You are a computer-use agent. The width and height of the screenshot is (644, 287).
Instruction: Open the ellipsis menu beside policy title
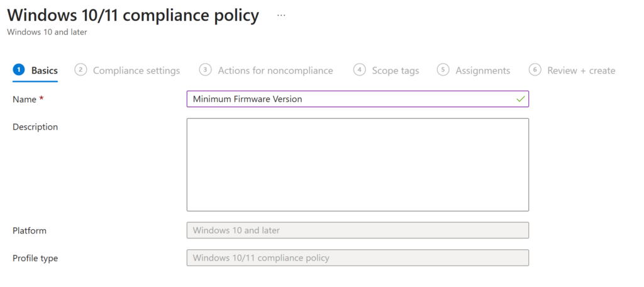tap(281, 15)
